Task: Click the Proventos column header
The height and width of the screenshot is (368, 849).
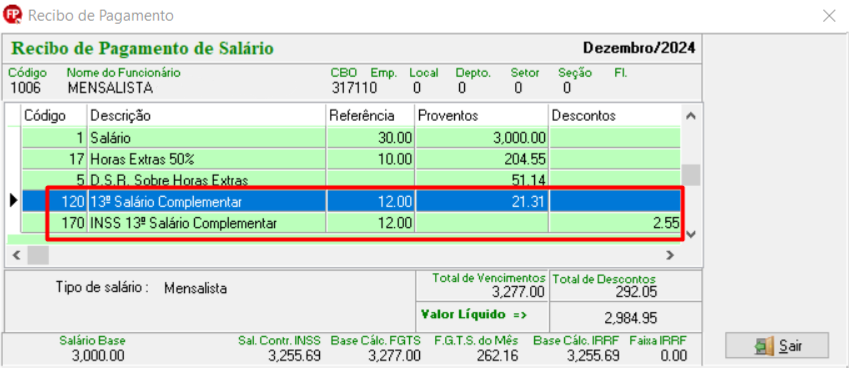Action: [482, 116]
